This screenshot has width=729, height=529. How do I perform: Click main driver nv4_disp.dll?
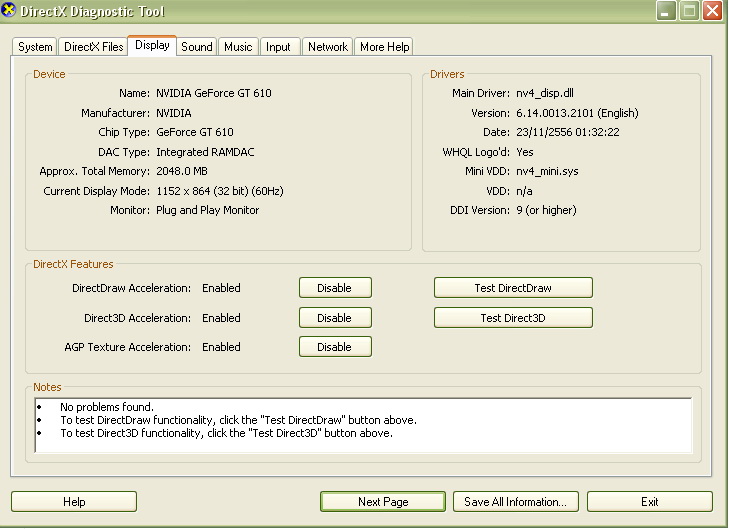click(545, 93)
